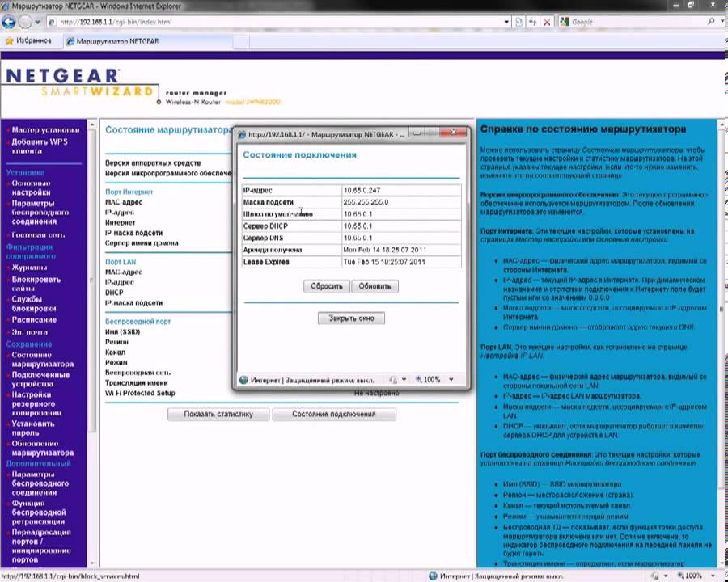The image size is (728, 582).
Task: Click the Сбросить button in popup
Action: (327, 286)
